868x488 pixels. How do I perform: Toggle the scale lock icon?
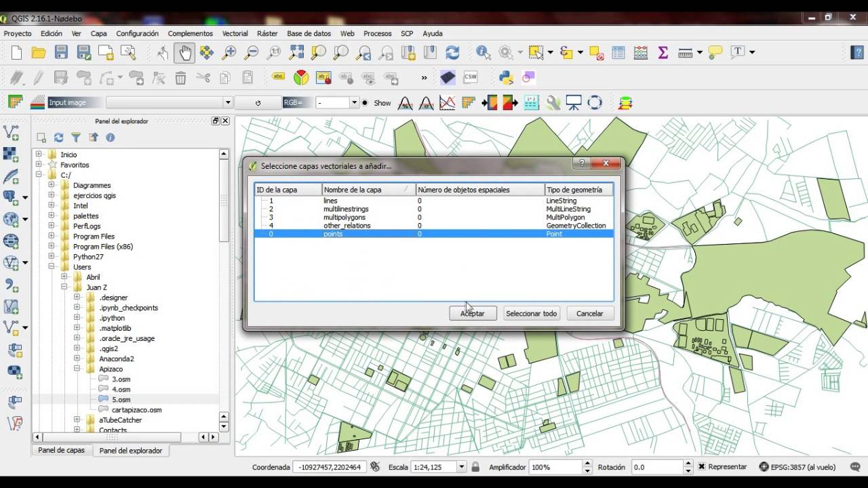(x=475, y=467)
